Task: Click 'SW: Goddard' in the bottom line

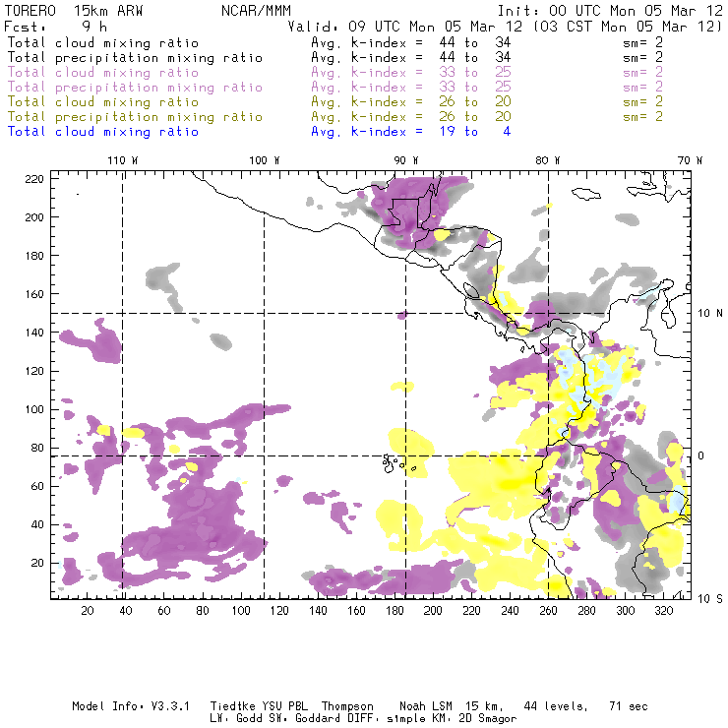Action: [x=319, y=718]
